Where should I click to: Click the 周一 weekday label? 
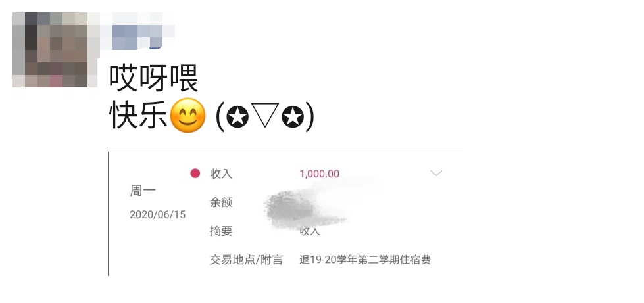coord(143,191)
